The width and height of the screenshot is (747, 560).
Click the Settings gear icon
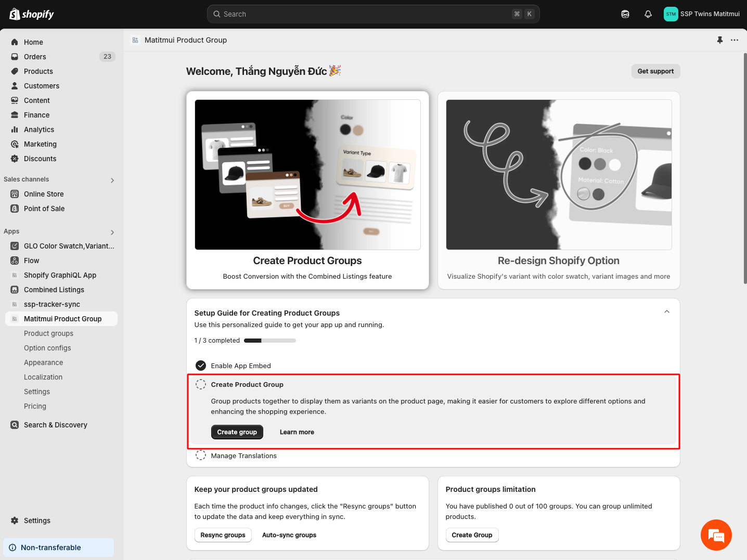click(15, 520)
